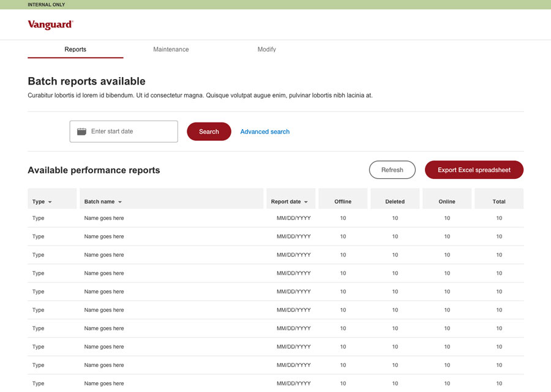Sort by the Report date column arrow
Image resolution: width=551 pixels, height=392 pixels.
tap(305, 202)
